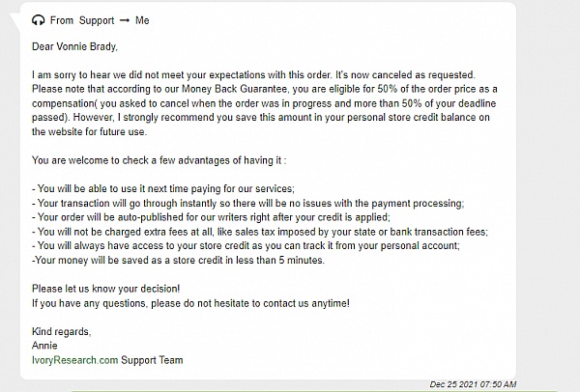Click the headset support icon
The height and width of the screenshot is (392, 580).
(x=38, y=20)
